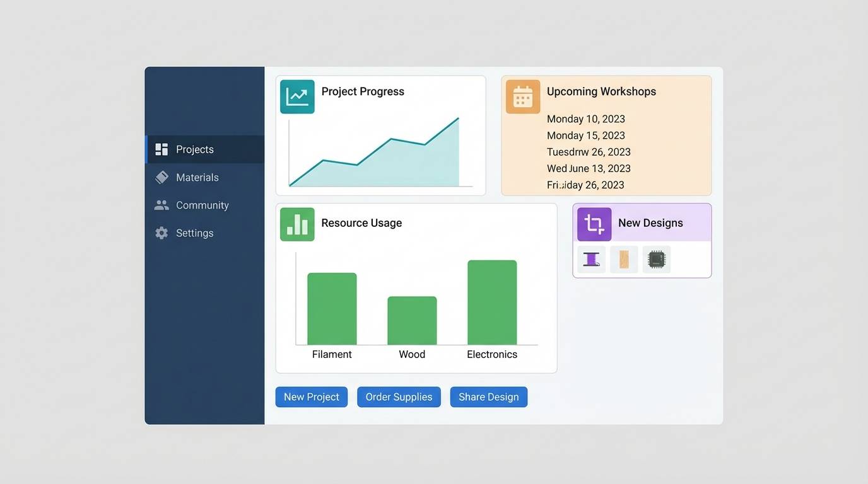Click the Share Design button
Viewport: 868px width, 484px height.
(x=488, y=397)
